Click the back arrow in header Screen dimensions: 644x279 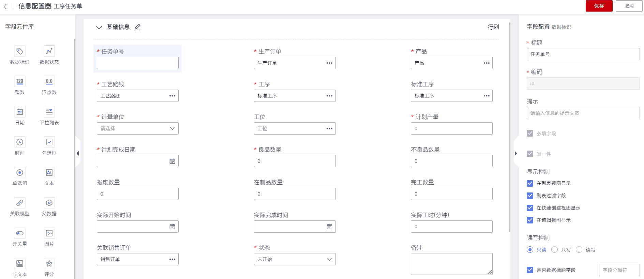click(5, 6)
